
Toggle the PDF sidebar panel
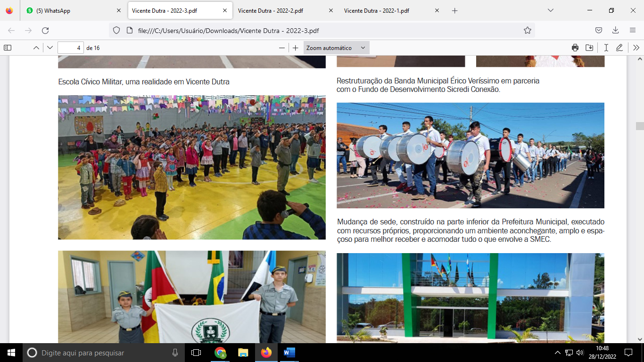click(x=8, y=48)
